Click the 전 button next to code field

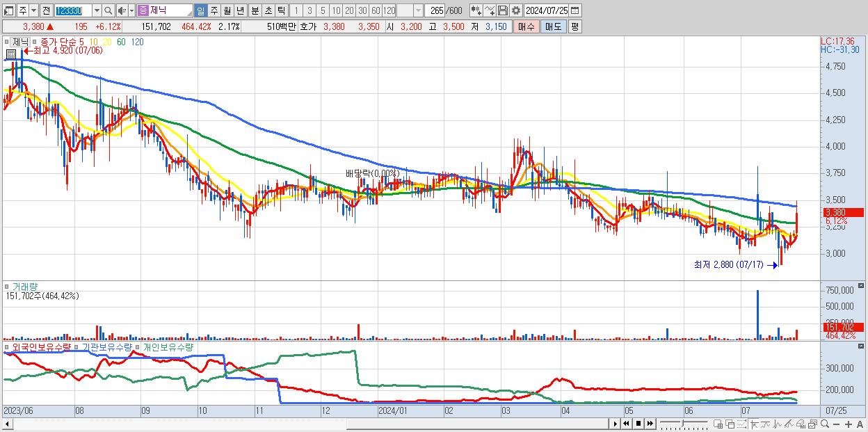pyautogui.click(x=46, y=10)
